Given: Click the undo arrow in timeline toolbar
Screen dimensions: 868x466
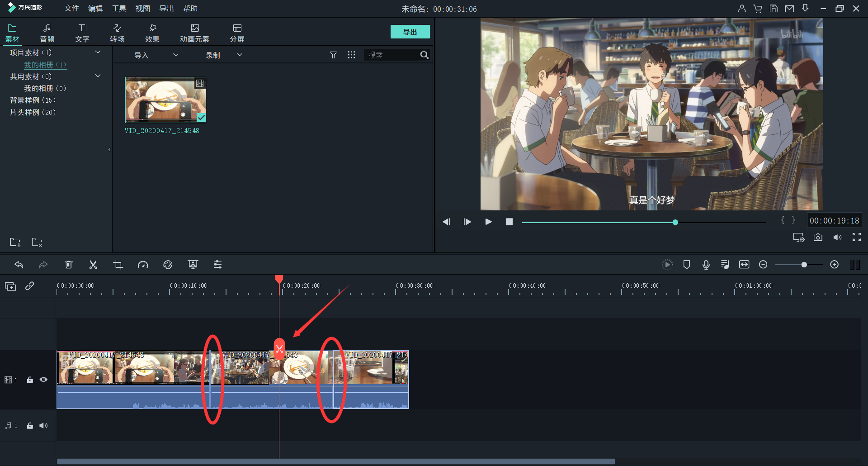Looking at the screenshot, I should coord(19,265).
